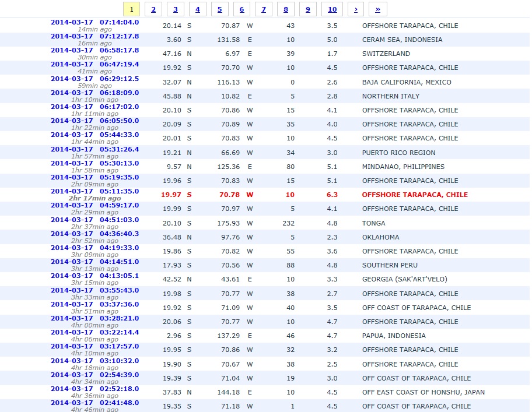Open the 07:12:17.8 Ceram Sea event
Image resolution: width=532 pixels, height=412 pixels.
[x=94, y=36]
